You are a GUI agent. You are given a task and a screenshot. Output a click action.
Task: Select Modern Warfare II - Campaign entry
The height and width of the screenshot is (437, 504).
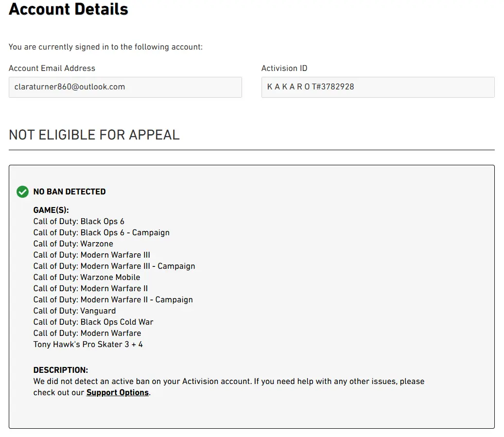pos(113,299)
